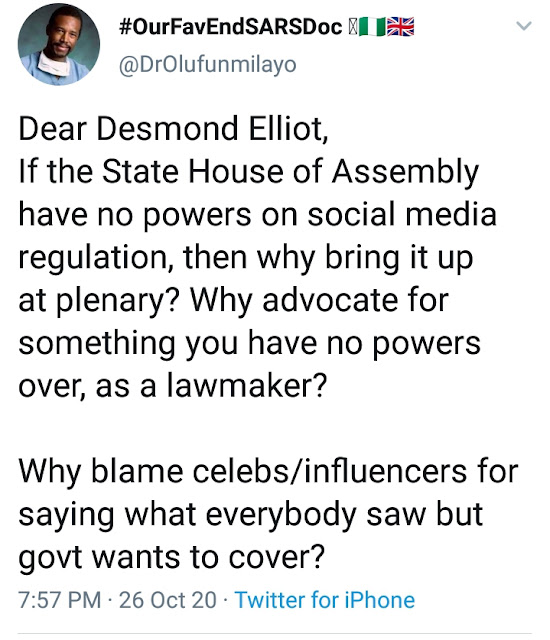Click 'saying what everybody saw but' line
The height and width of the screenshot is (640, 550).
coord(251,515)
